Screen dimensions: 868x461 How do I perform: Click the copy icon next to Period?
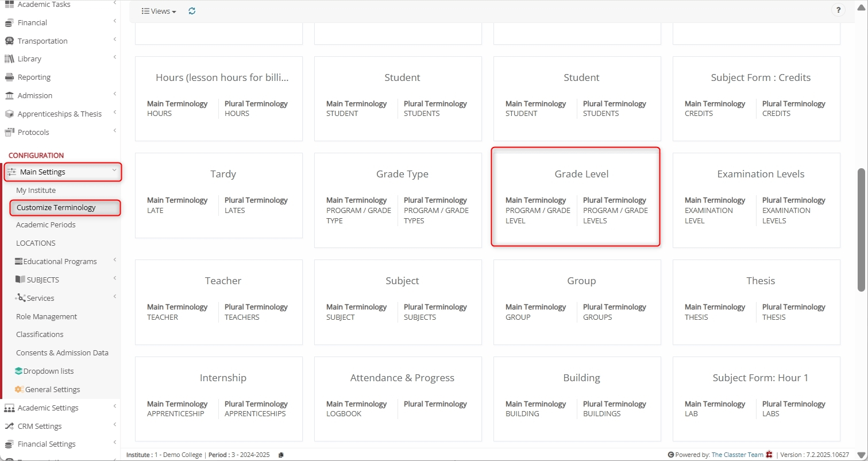tap(281, 455)
